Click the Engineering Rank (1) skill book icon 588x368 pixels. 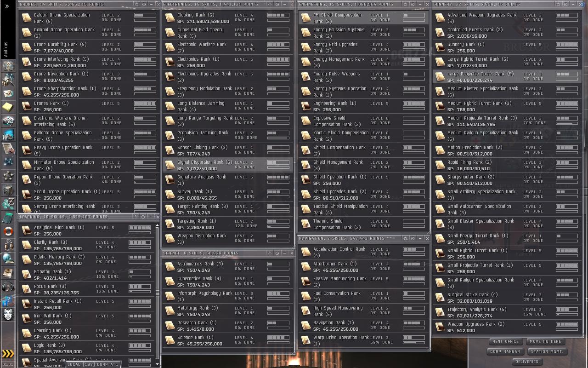tap(306, 106)
